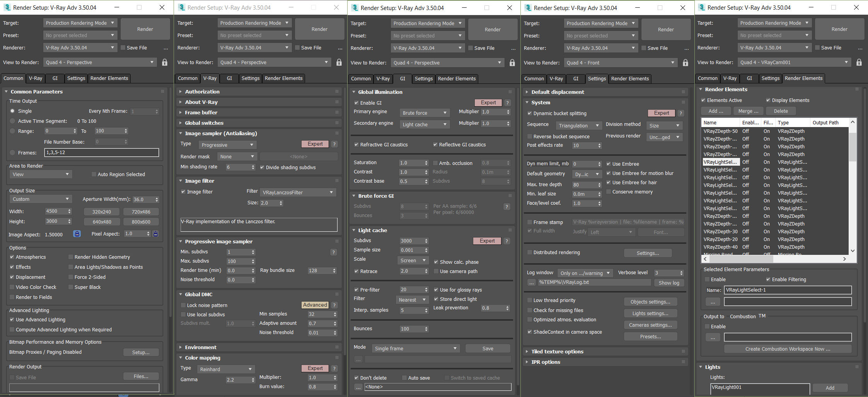Open Output Size Custom dropdown

(41, 199)
